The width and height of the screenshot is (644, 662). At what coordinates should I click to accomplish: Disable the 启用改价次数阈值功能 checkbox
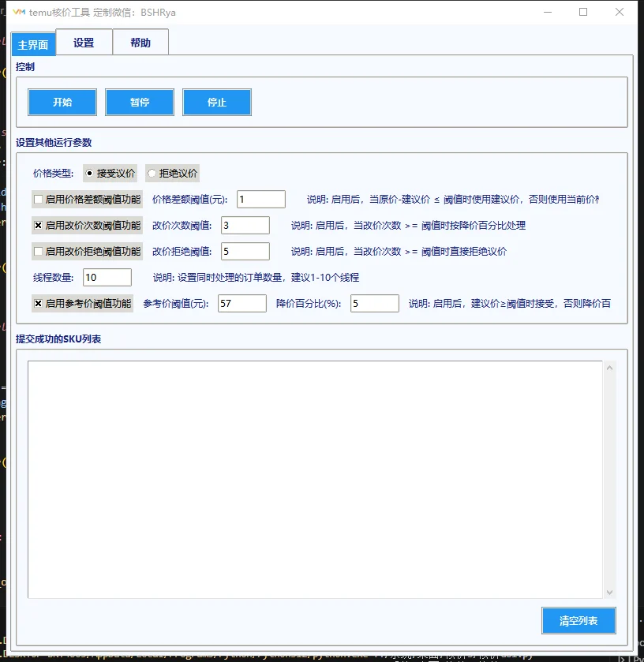[38, 225]
